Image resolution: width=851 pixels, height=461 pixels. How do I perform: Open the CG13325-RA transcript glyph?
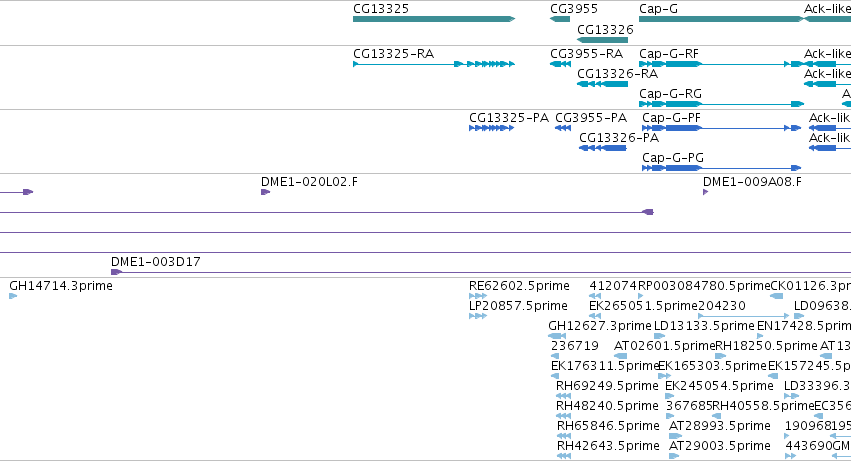[x=434, y=64]
